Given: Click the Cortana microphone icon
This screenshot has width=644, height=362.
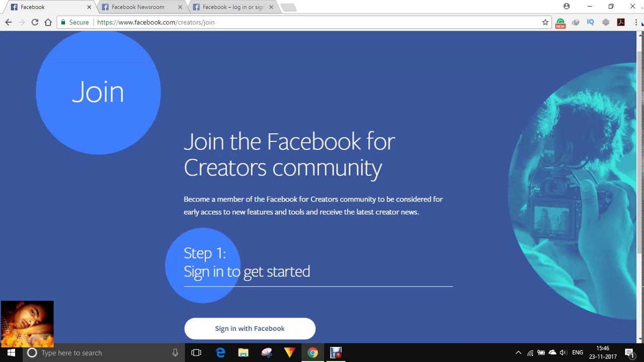Looking at the screenshot, I should tap(175, 352).
